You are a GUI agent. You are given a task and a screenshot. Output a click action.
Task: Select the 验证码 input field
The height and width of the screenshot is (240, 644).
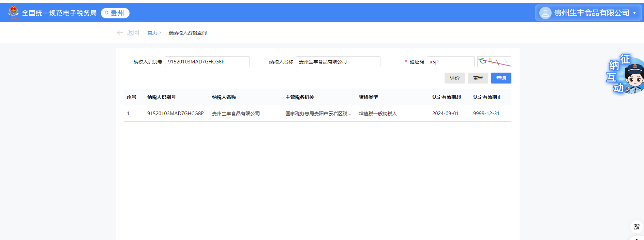pyautogui.click(x=450, y=62)
